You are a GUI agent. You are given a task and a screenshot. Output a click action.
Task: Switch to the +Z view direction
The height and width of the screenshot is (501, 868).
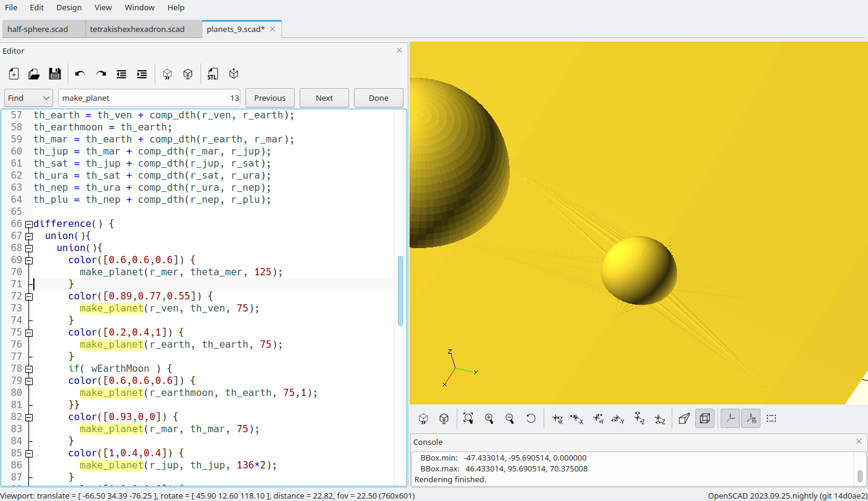click(x=638, y=418)
